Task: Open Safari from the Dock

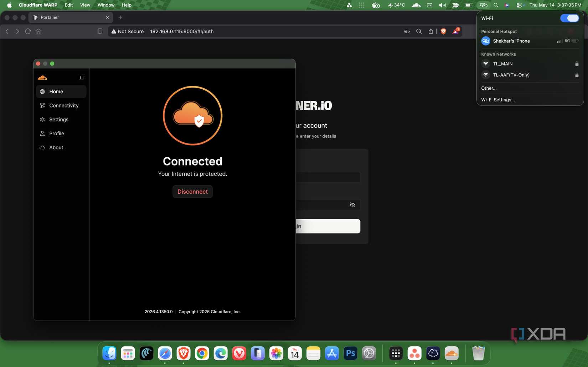Action: click(x=165, y=353)
